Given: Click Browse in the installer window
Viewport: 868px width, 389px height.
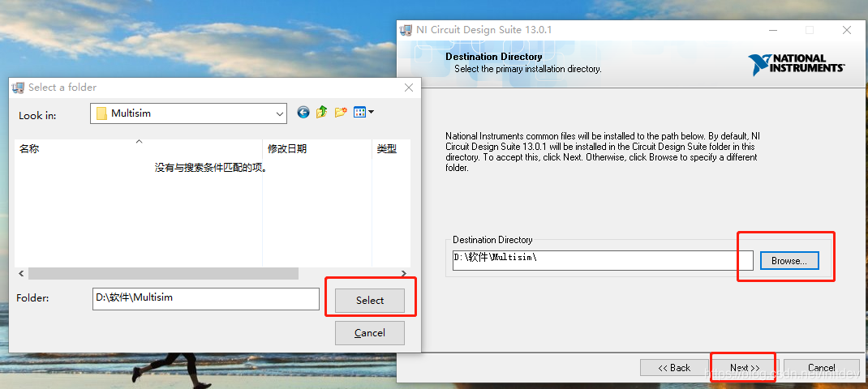Looking at the screenshot, I should [x=789, y=261].
